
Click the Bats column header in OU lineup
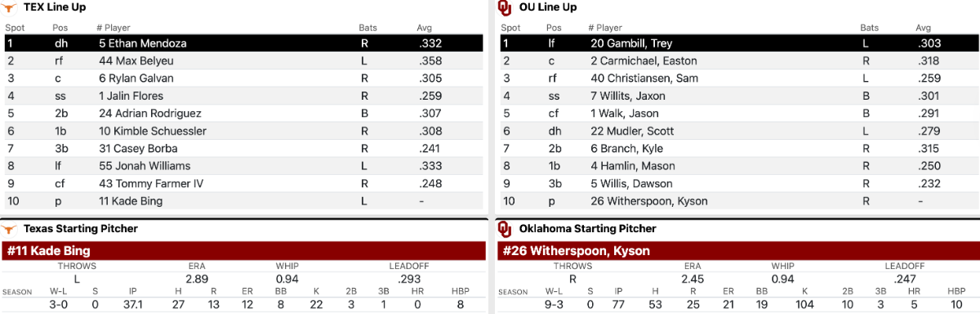click(870, 28)
